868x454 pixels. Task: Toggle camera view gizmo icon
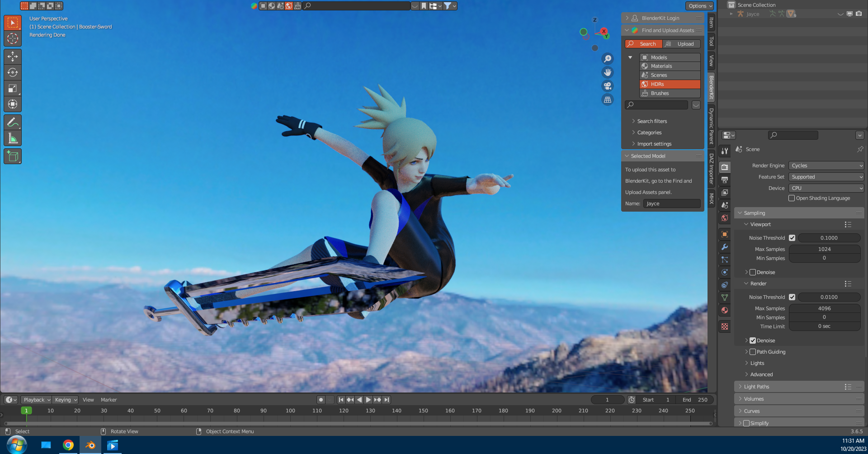pyautogui.click(x=608, y=86)
